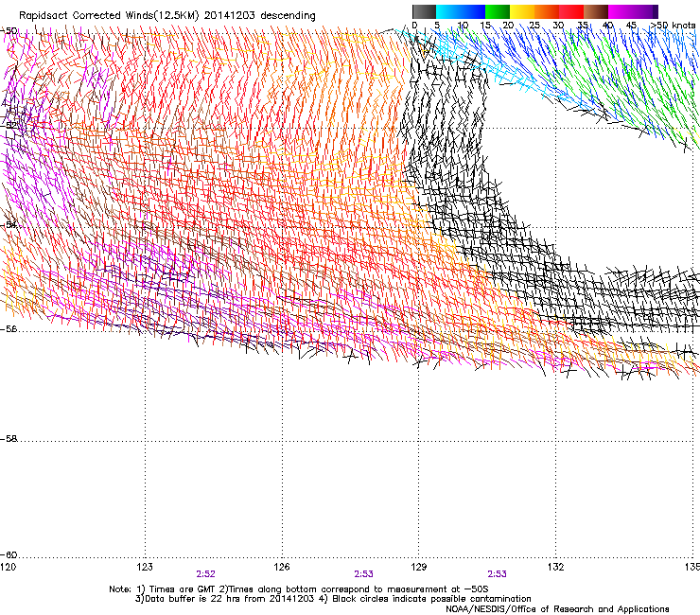Viewport: 700px width, 615px height.
Task: Click the '-58' latitude axis label
Action: 9,439
